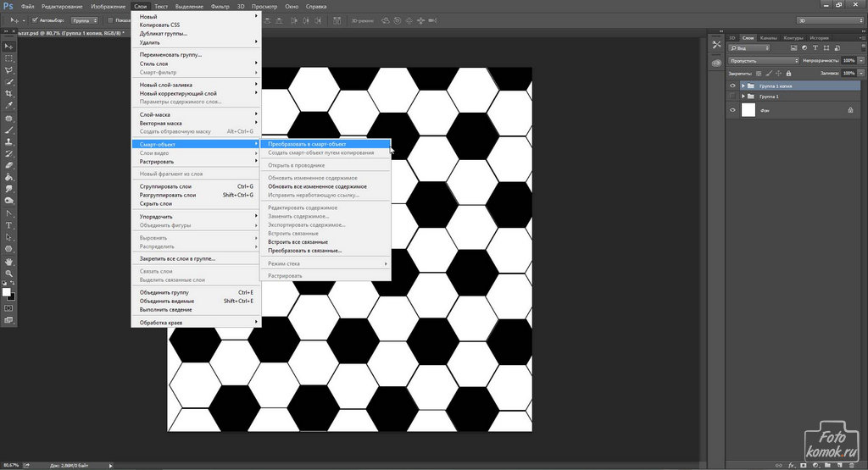Click lock position cross-arrows icon
Image resolution: width=868 pixels, height=470 pixels.
click(x=778, y=73)
